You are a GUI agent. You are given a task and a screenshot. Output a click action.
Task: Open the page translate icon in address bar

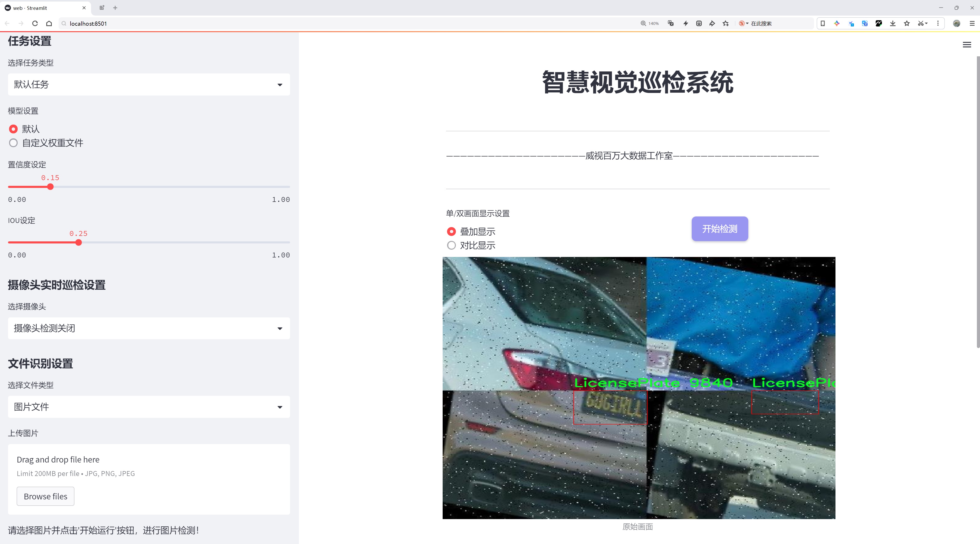point(671,24)
